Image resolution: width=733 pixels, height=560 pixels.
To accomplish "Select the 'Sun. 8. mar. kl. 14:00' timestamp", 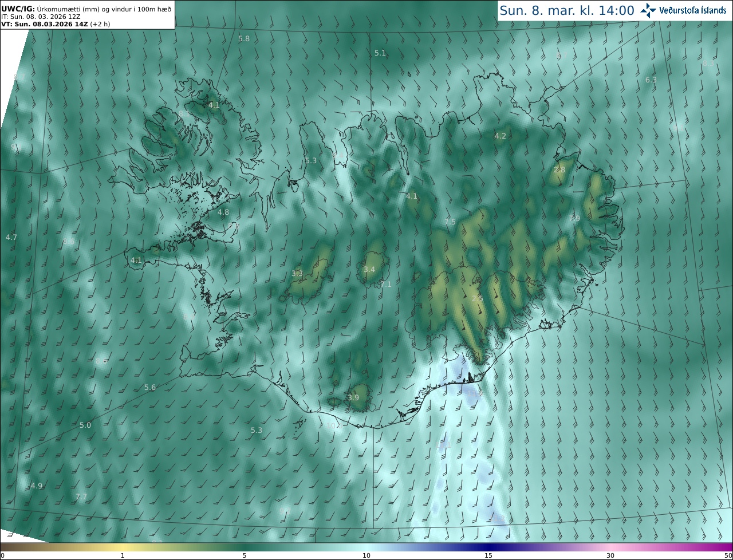I will coord(567,10).
